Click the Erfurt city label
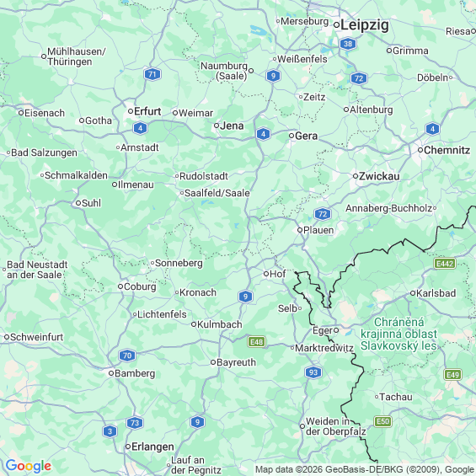This screenshot has height=476, width=476. click(x=147, y=111)
